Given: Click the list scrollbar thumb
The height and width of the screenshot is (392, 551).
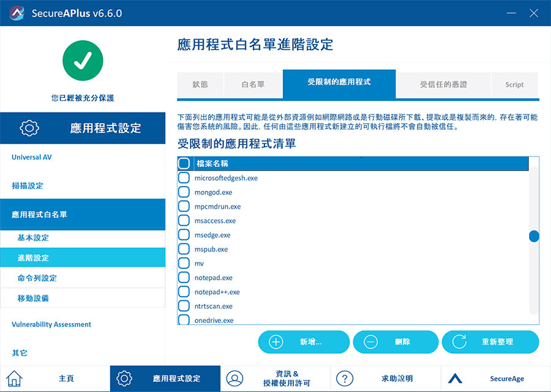Looking at the screenshot, I should (534, 236).
